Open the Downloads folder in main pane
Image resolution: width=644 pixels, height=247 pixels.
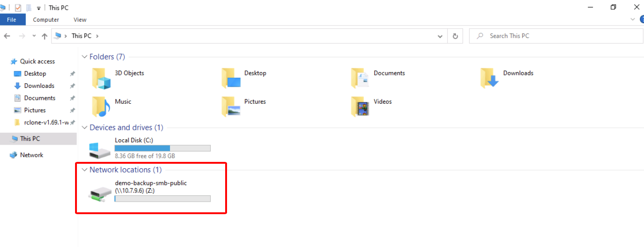coord(490,78)
